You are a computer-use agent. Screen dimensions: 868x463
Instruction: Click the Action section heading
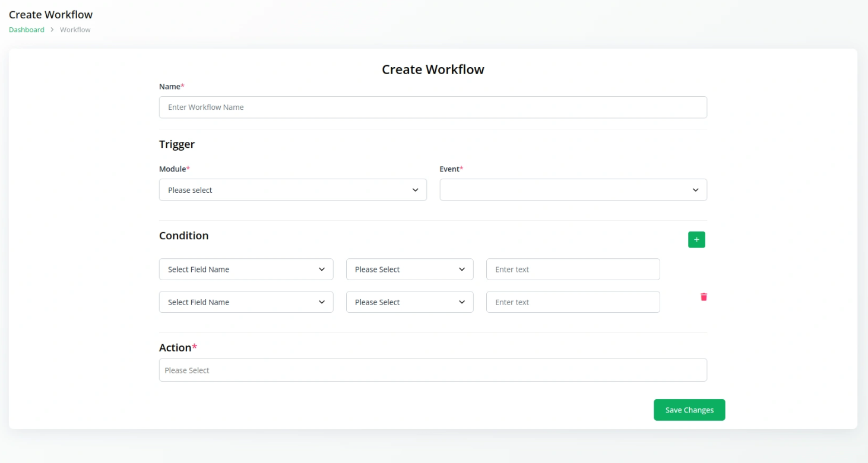click(x=178, y=347)
